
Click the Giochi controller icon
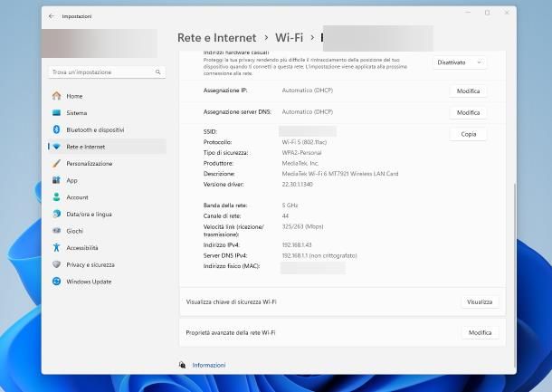coord(56,231)
